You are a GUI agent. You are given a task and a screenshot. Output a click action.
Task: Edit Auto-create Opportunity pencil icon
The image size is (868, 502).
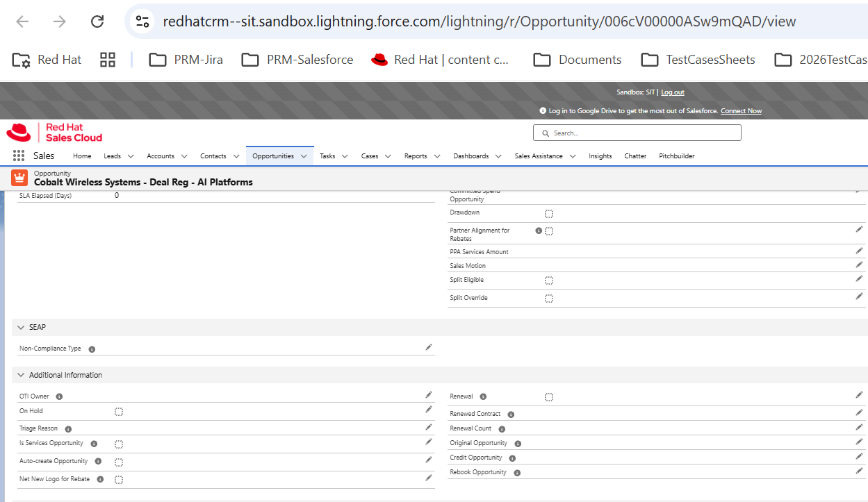429,460
